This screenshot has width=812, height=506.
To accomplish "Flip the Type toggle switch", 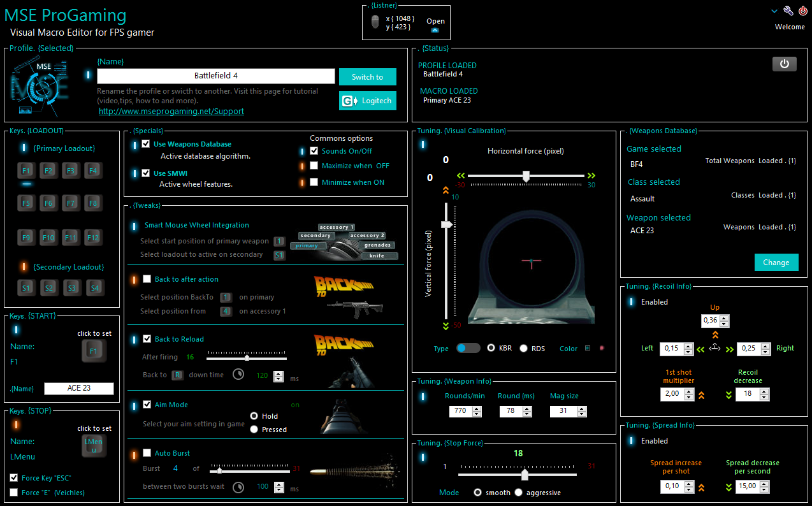I will point(468,348).
